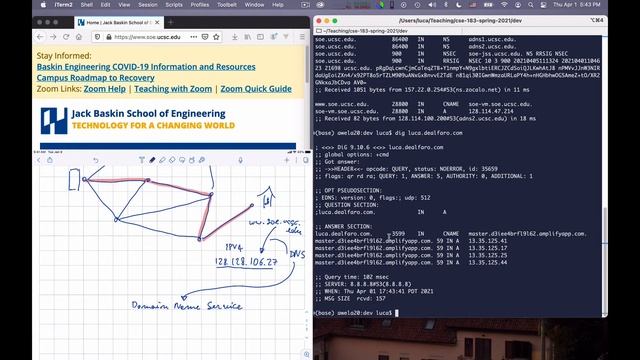Click the browser page vertical scrollbar
The height and width of the screenshot is (360, 640).
307,63
